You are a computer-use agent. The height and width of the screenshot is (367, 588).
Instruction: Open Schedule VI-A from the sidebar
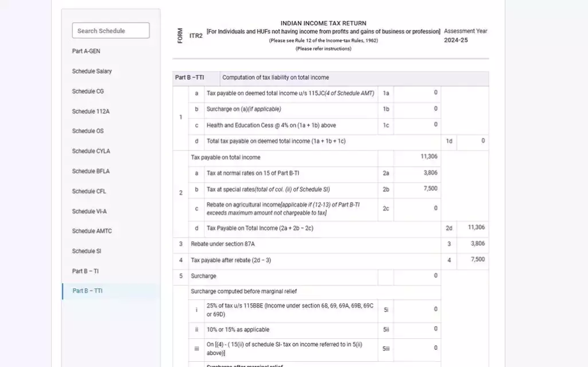tap(90, 211)
